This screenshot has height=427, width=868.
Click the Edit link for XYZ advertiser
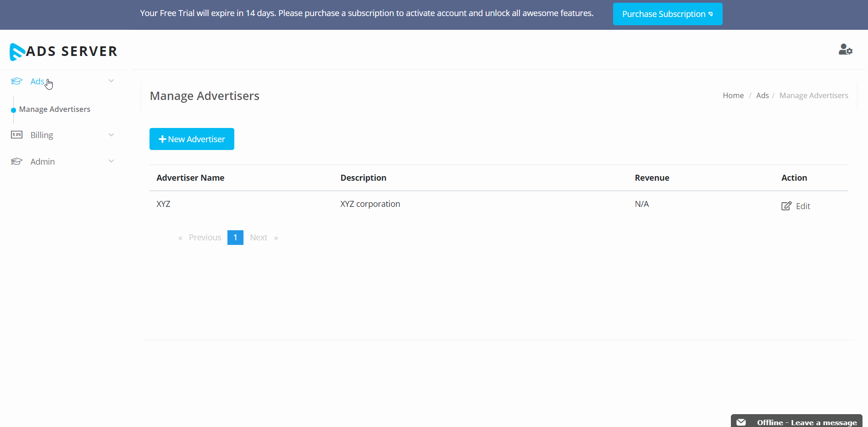(796, 206)
